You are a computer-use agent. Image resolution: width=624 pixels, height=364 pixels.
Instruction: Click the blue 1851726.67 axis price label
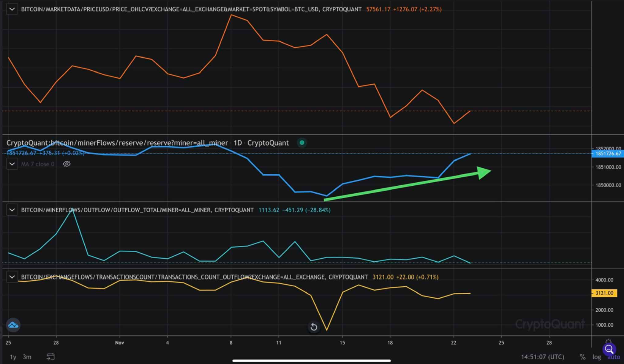pos(608,153)
